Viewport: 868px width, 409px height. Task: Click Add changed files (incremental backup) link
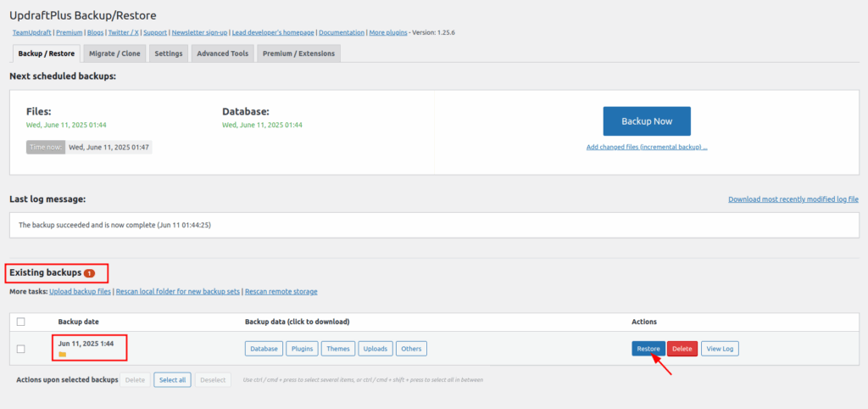pos(647,147)
